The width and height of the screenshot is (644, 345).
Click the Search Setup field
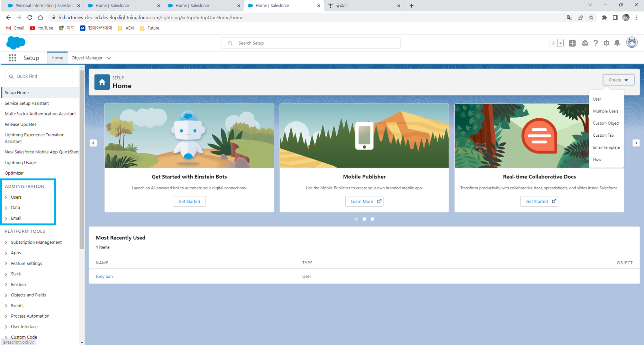click(311, 43)
